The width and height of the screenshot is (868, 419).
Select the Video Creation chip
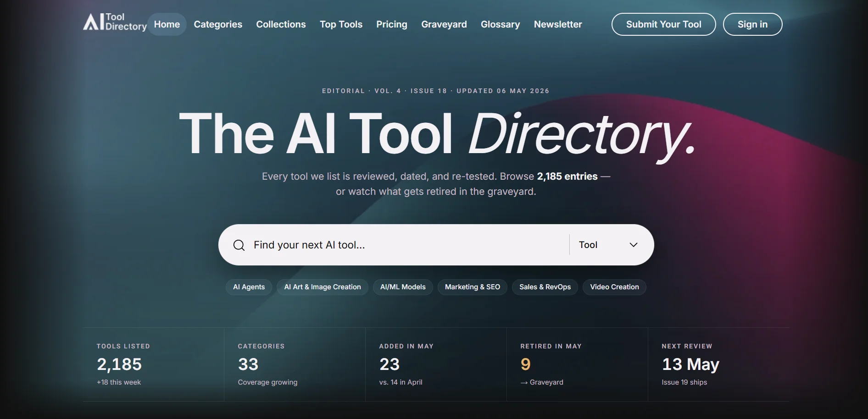614,287
